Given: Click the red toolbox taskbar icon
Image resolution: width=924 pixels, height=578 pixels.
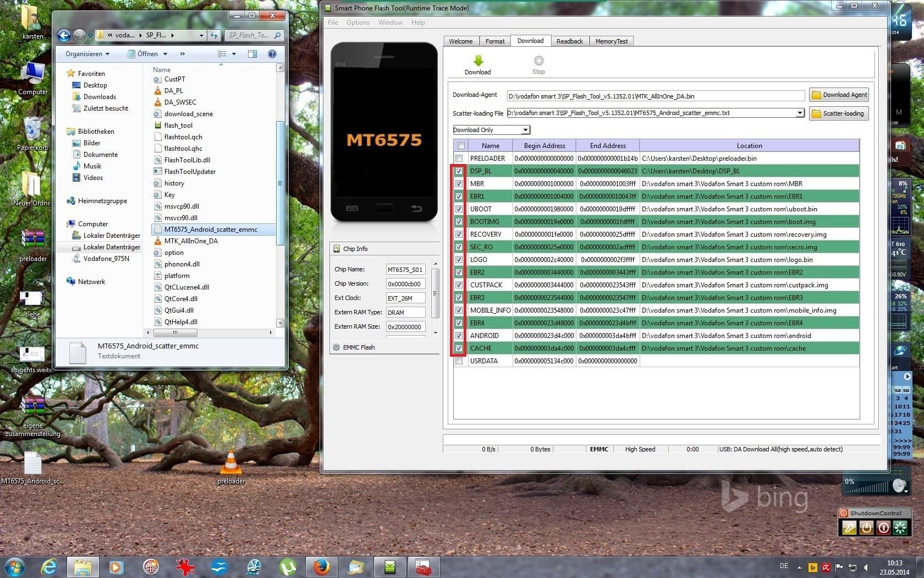Looking at the screenshot, I should coord(422,566).
